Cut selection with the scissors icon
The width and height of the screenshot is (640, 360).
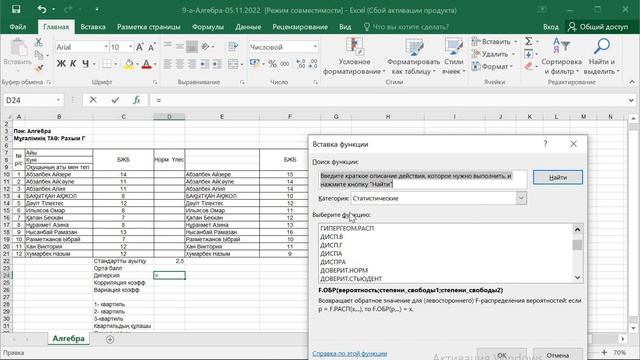pyautogui.click(x=38, y=42)
